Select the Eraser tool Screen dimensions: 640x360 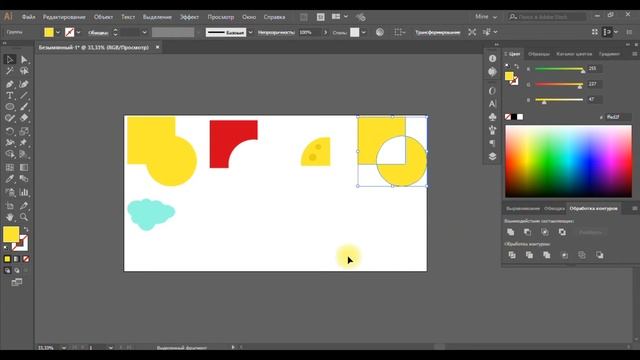tap(24, 118)
